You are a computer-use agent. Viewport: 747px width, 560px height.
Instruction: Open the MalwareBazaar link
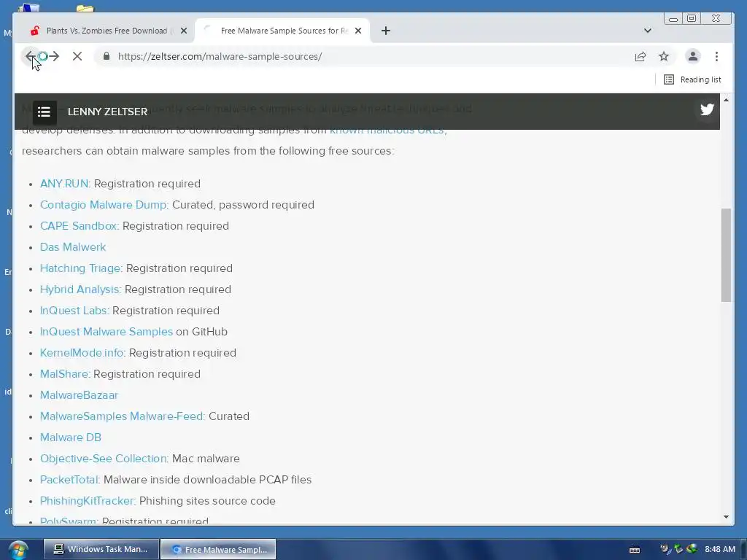[x=79, y=395]
